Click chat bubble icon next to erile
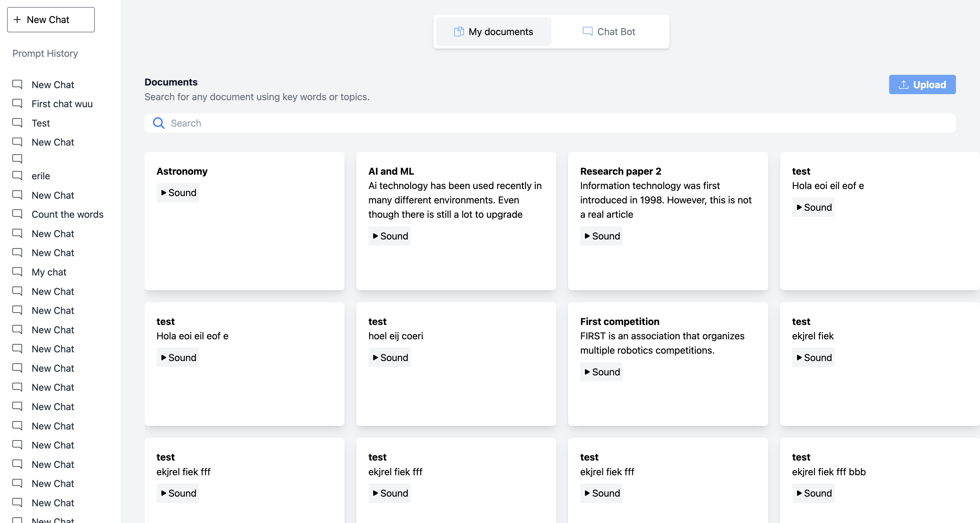The image size is (980, 523). tap(17, 175)
